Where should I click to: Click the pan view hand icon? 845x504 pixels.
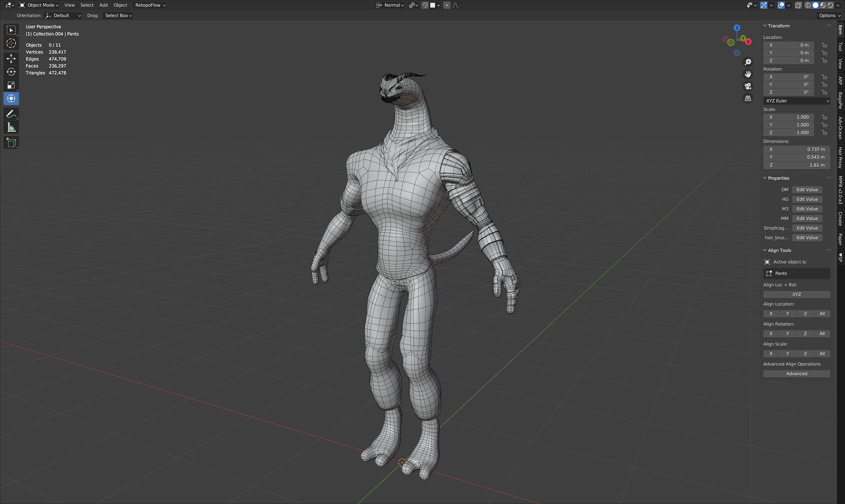coord(748,74)
